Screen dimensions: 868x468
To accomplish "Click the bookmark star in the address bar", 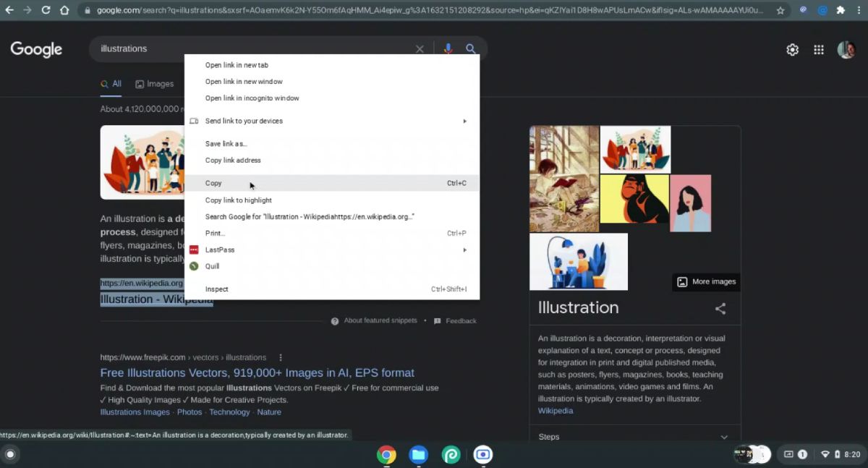I will (780, 11).
